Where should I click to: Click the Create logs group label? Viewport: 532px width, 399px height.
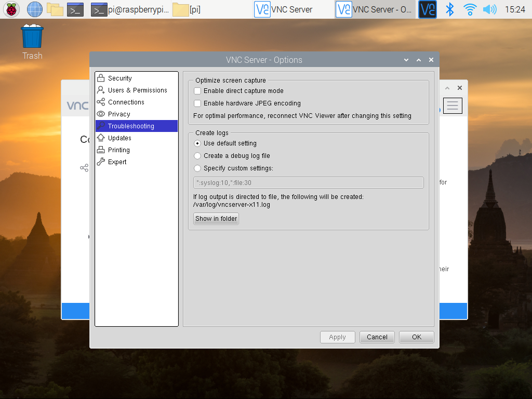point(212,133)
